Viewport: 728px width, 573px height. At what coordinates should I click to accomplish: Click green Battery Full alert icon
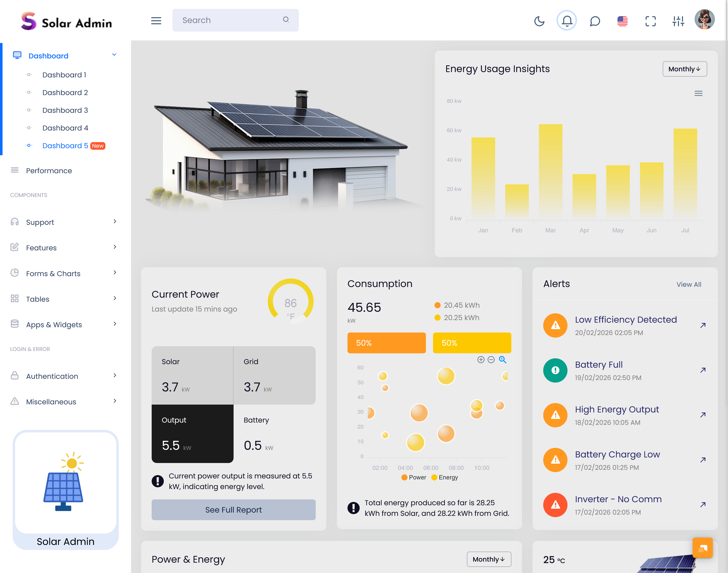(555, 370)
